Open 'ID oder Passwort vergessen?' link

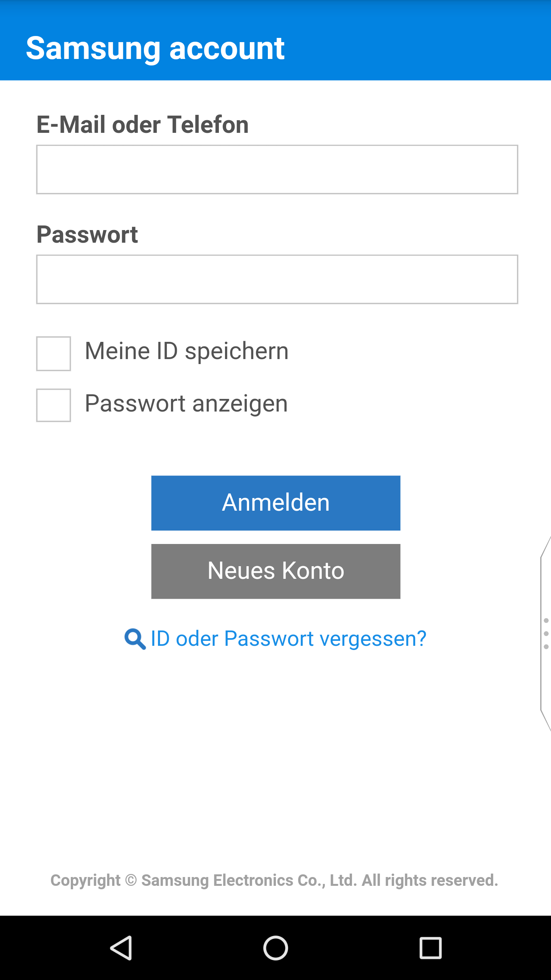289,639
